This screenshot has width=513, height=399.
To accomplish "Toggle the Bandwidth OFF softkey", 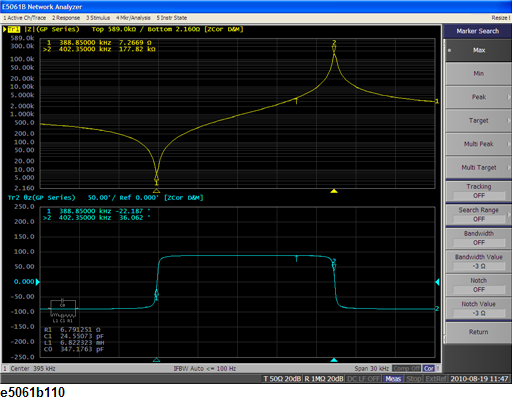I will click(479, 238).
